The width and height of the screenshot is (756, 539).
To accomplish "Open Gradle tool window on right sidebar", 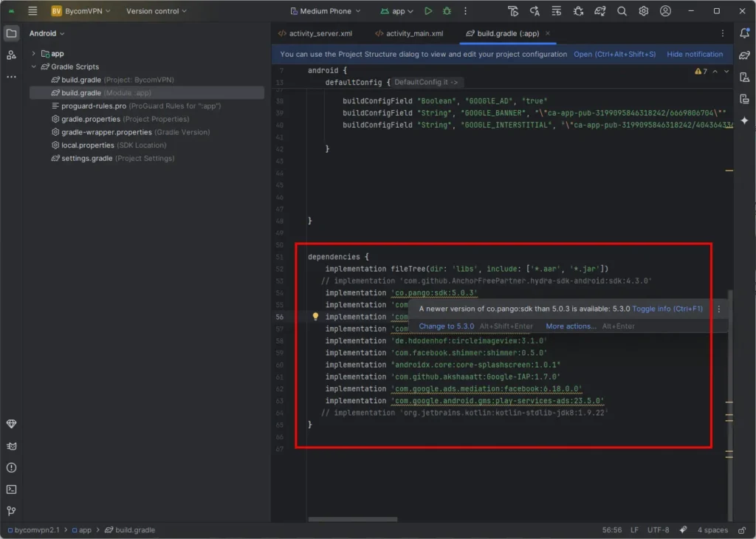I will tap(744, 55).
